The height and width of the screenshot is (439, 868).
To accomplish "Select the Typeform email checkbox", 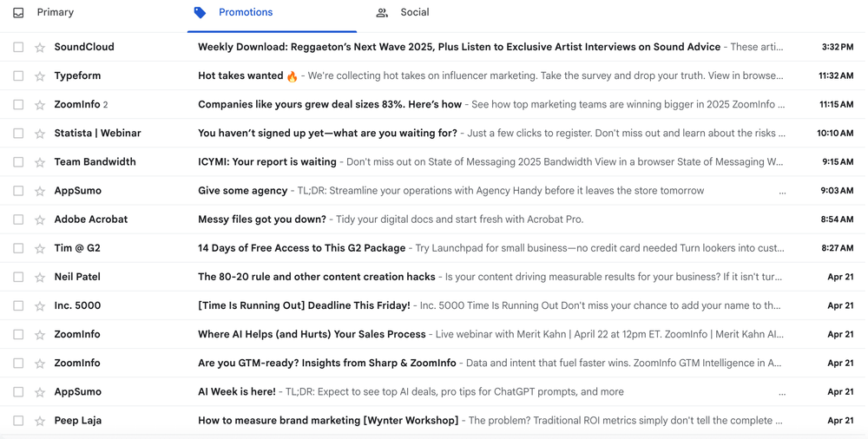I will coord(18,75).
